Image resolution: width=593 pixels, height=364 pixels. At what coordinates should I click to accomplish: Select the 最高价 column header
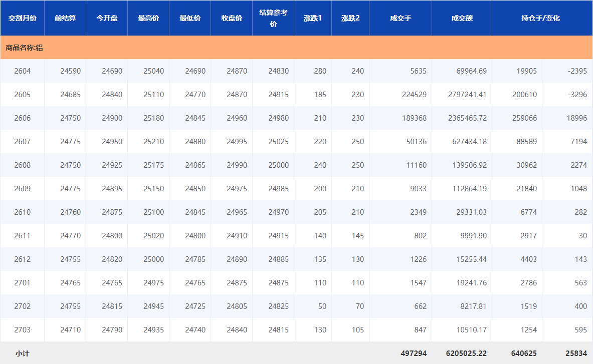coord(148,18)
